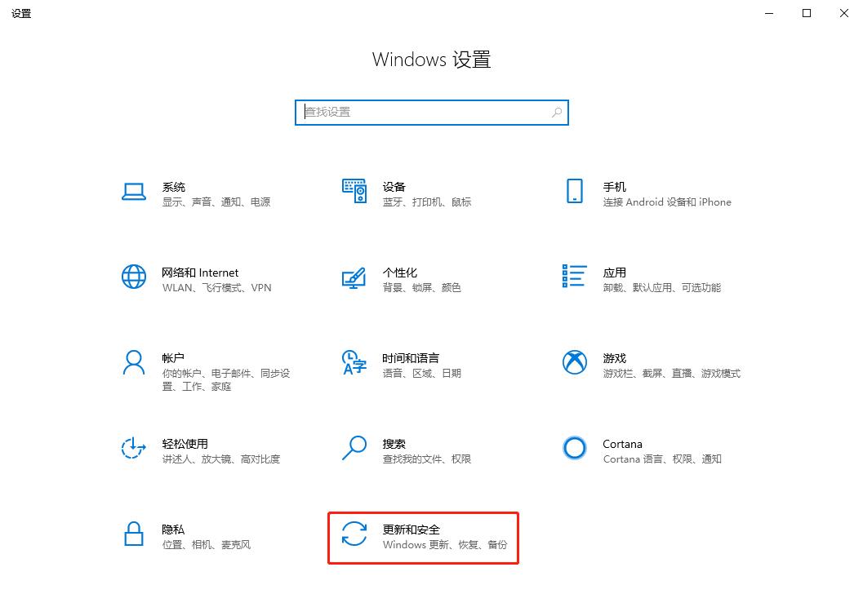Click the text 讲述人、放大镜、高对比度
The height and width of the screenshot is (616, 863).
221,459
